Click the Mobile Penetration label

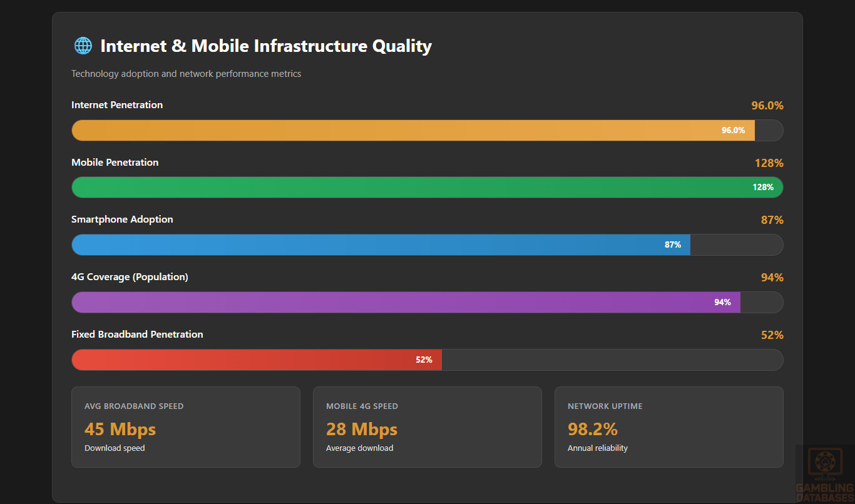115,163
